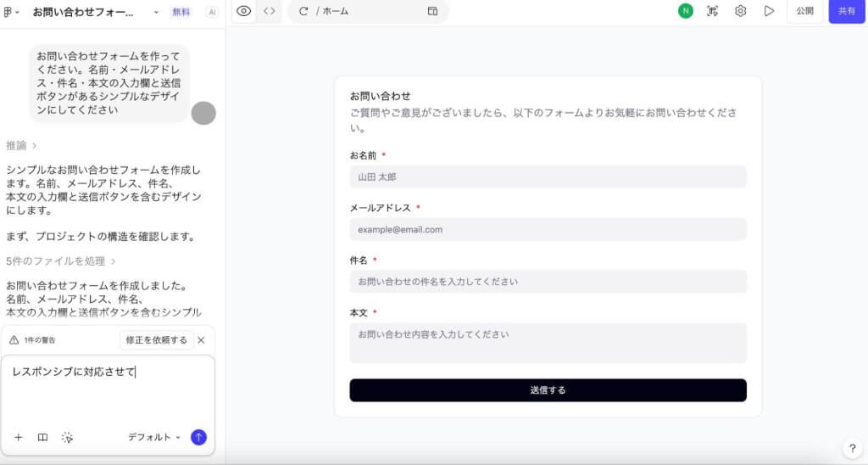The image size is (868, 465).
Task: Click the まず、プロジェクトの構造を確認します text
Action: (102, 237)
